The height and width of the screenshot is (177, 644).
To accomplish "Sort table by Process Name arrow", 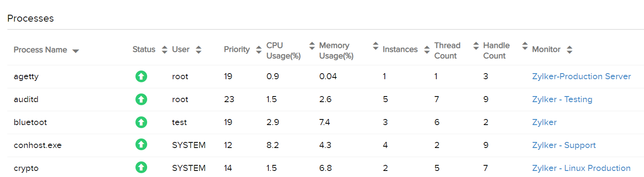I will pyautogui.click(x=76, y=51).
